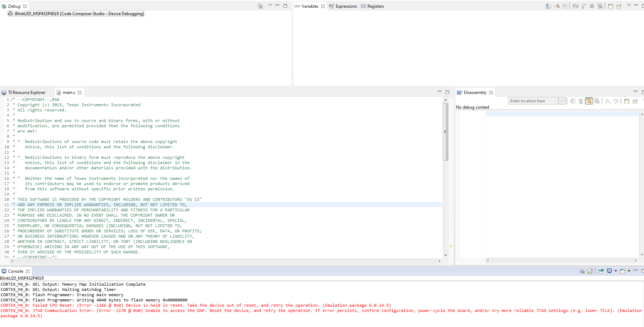Screen dimensions: 644x327
Task: Pin the Variables view to debug context
Action: tap(619, 6)
